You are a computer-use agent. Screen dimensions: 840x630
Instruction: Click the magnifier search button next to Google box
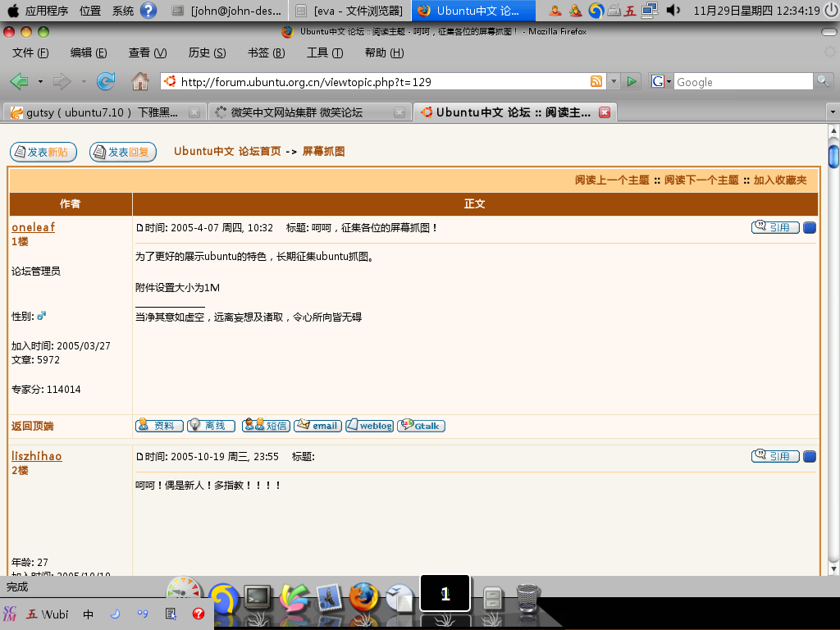coord(823,81)
